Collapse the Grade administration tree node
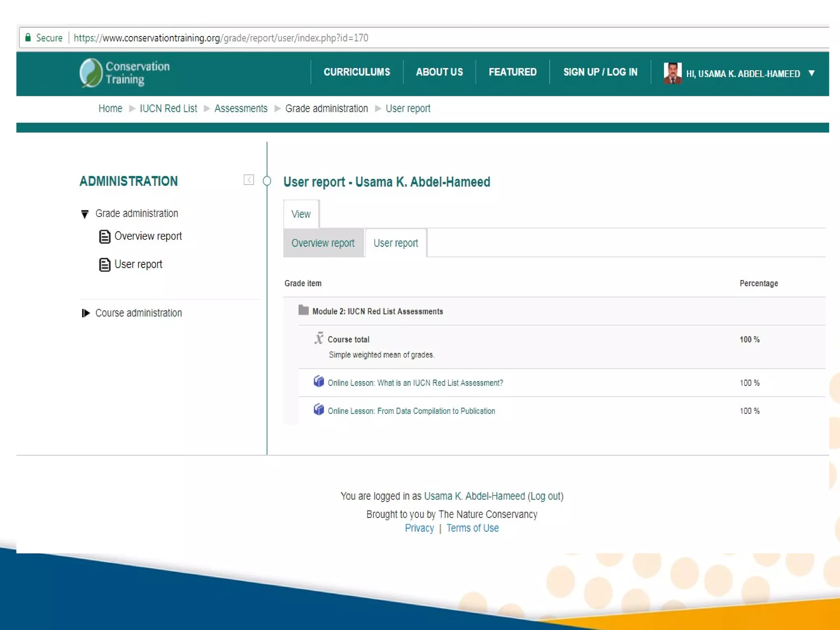This screenshot has width=840, height=630. (85, 214)
